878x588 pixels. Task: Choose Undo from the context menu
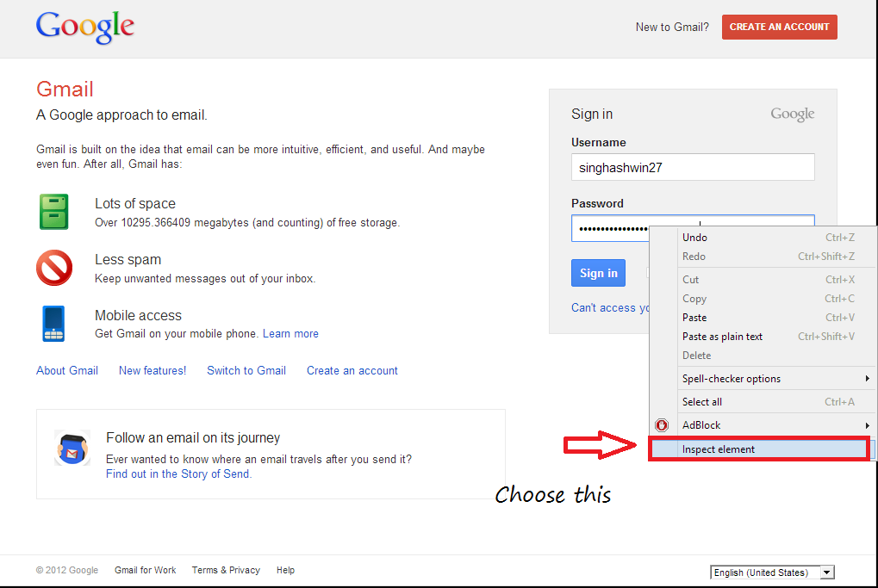[775, 238]
